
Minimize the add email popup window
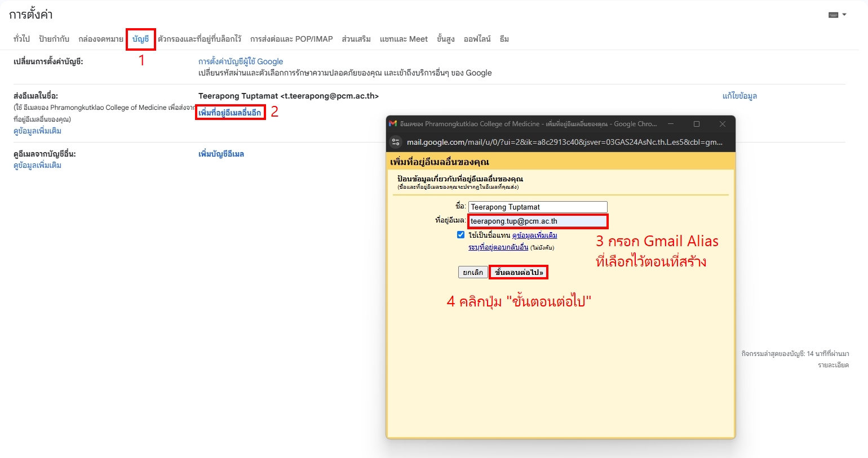click(671, 124)
